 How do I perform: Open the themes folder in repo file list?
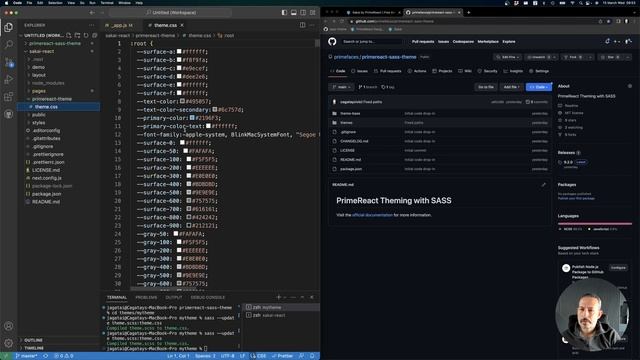click(346, 123)
